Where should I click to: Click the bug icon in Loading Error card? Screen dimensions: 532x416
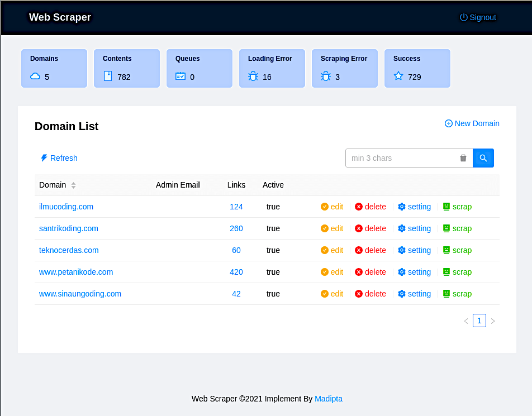coord(253,76)
